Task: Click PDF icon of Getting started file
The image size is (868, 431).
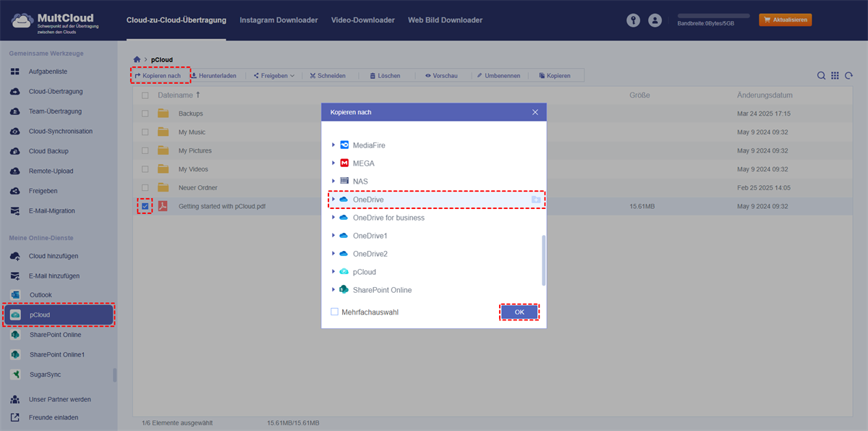Action: 163,207
